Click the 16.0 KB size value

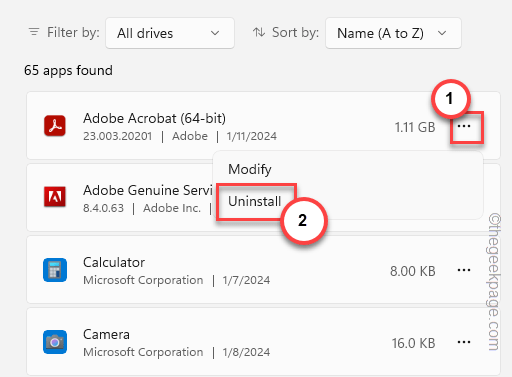tap(413, 343)
